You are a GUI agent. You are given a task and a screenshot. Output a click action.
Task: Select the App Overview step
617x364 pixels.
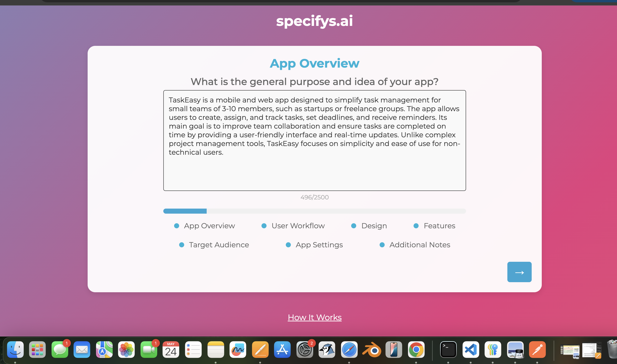(x=209, y=226)
